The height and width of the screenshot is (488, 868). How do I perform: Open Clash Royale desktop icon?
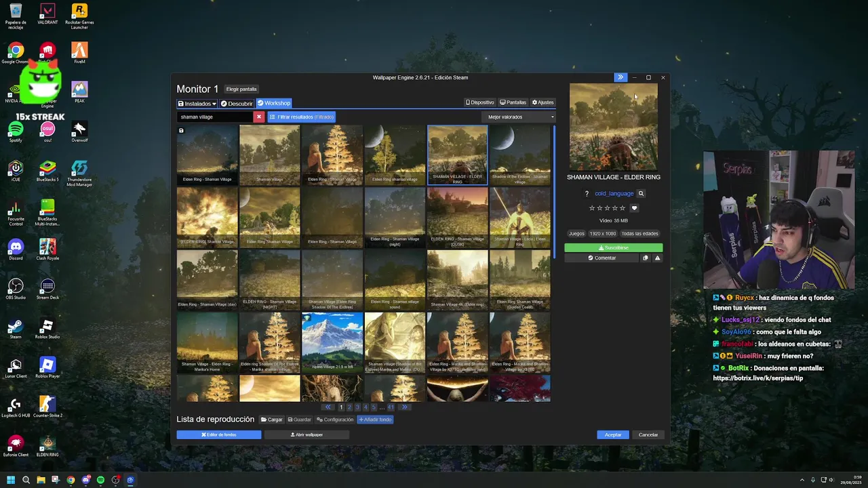click(x=47, y=250)
